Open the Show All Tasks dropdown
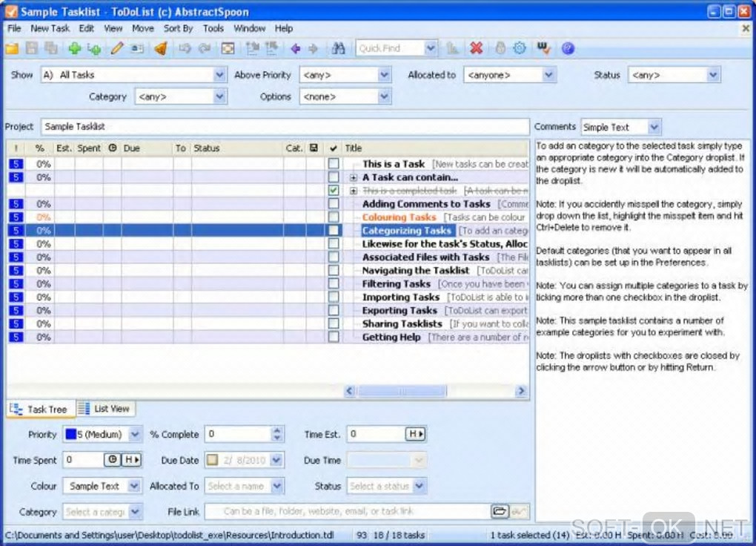Screen dimensions: 756x546 (x=219, y=75)
